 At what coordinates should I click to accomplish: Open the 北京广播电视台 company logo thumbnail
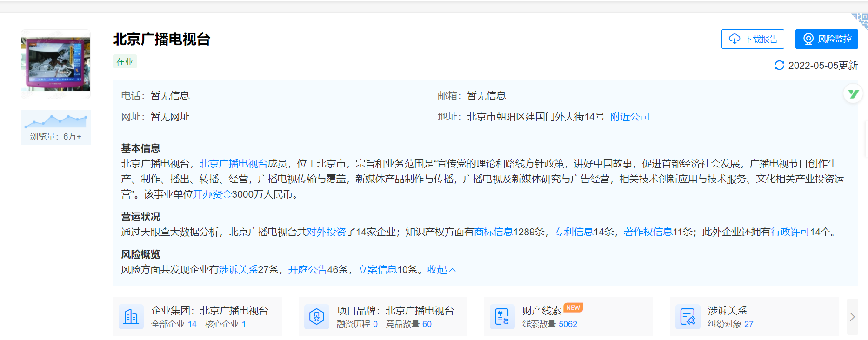click(56, 64)
